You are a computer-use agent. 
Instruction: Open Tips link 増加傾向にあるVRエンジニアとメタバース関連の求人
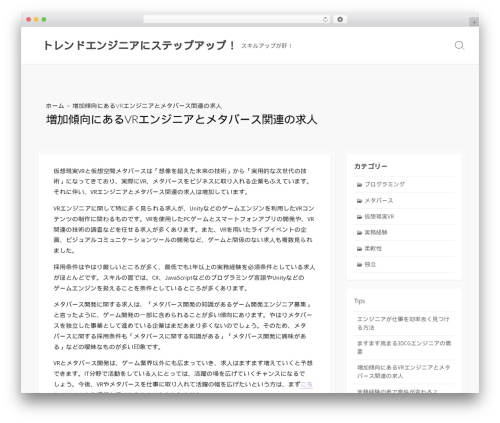403,372
